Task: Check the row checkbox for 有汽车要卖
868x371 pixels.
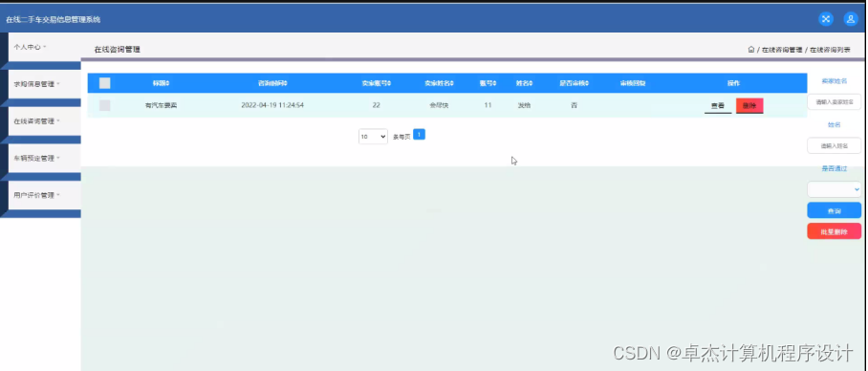Action: [x=104, y=105]
